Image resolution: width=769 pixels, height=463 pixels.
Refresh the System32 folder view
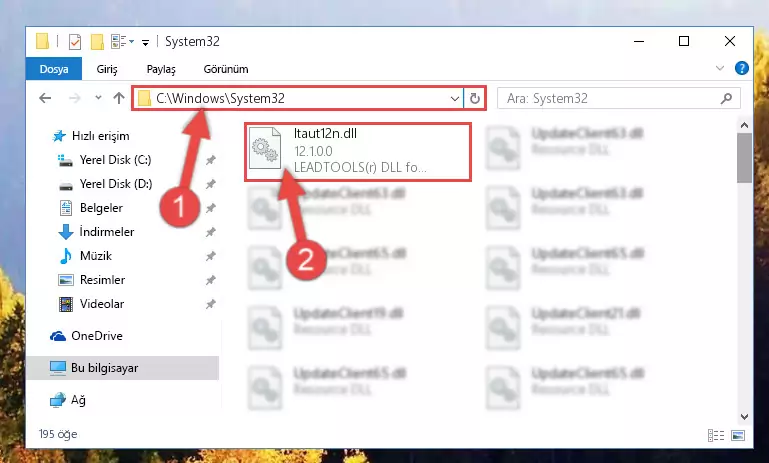(x=474, y=99)
